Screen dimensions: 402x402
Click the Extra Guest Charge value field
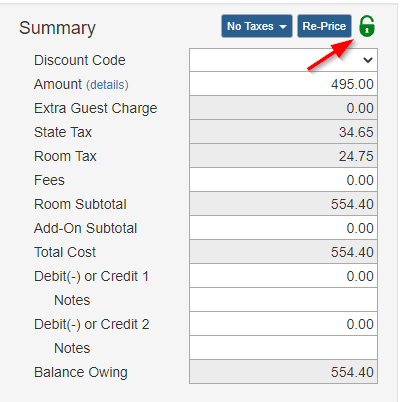[283, 108]
